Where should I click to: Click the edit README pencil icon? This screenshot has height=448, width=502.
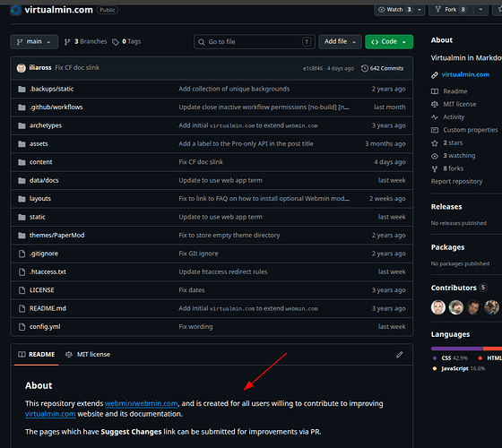[x=399, y=355]
